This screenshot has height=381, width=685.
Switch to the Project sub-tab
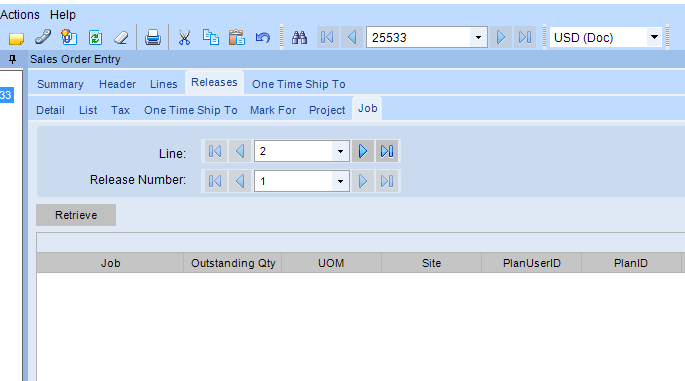[x=327, y=110]
